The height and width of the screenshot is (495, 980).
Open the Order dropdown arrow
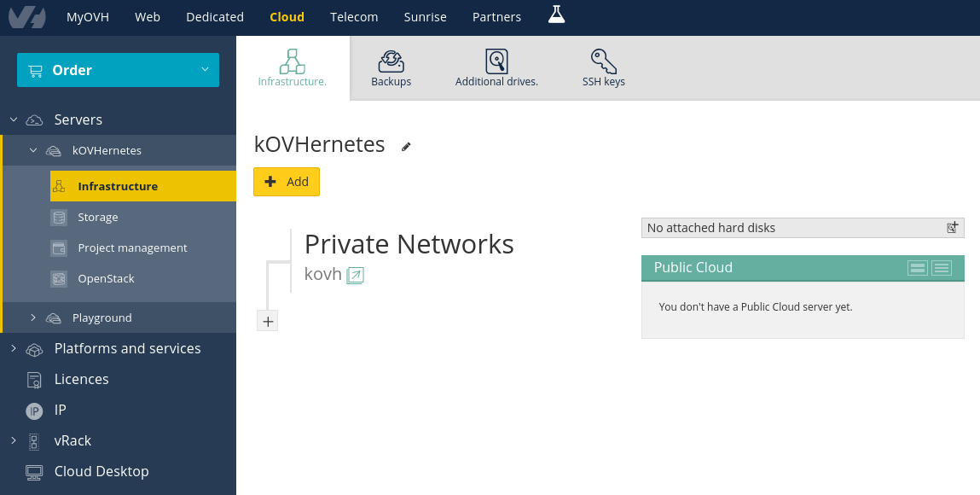[205, 69]
